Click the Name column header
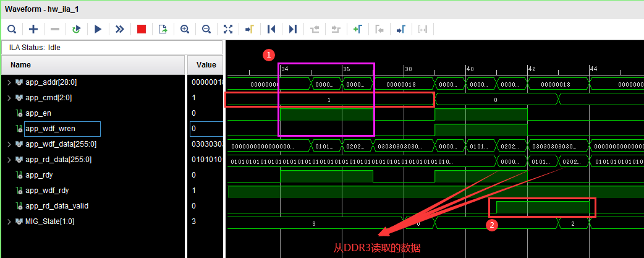This screenshot has width=644, height=258. 93,65
